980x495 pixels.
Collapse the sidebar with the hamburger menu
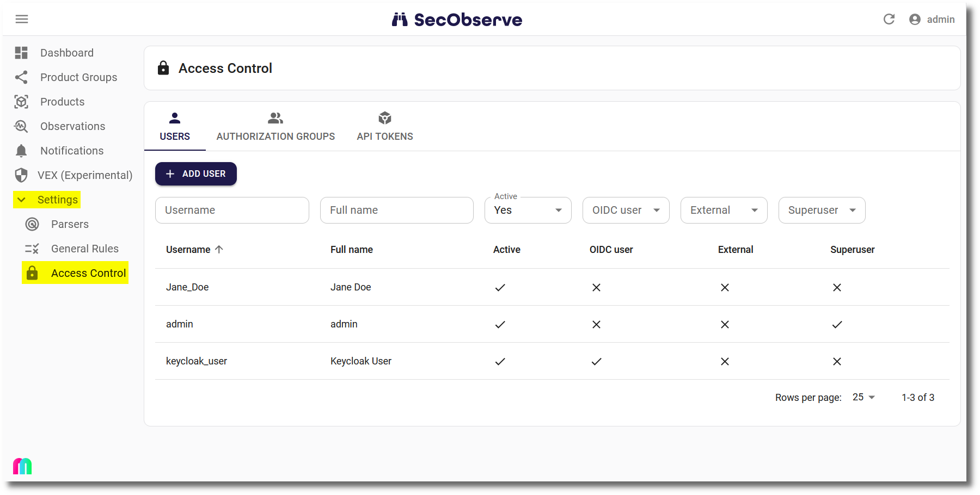22,19
